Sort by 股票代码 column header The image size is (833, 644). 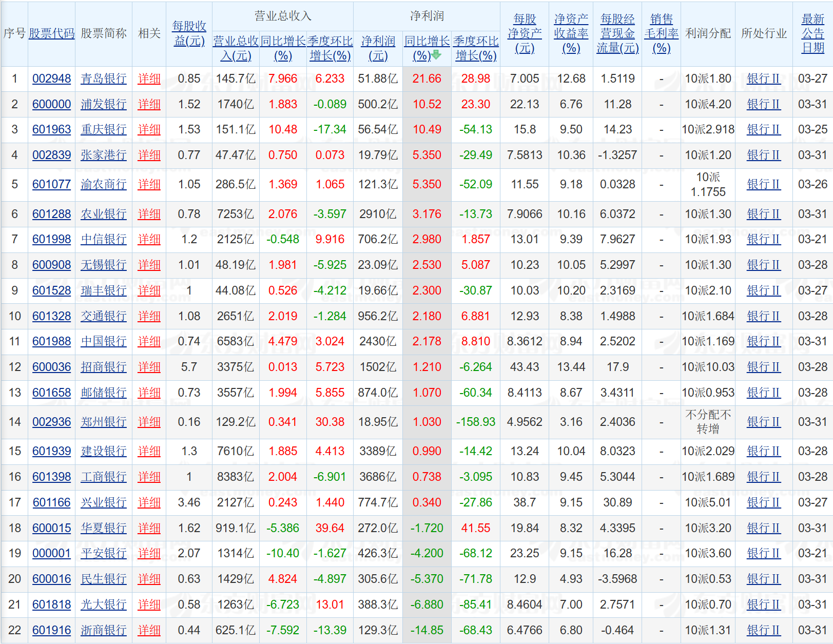point(51,33)
